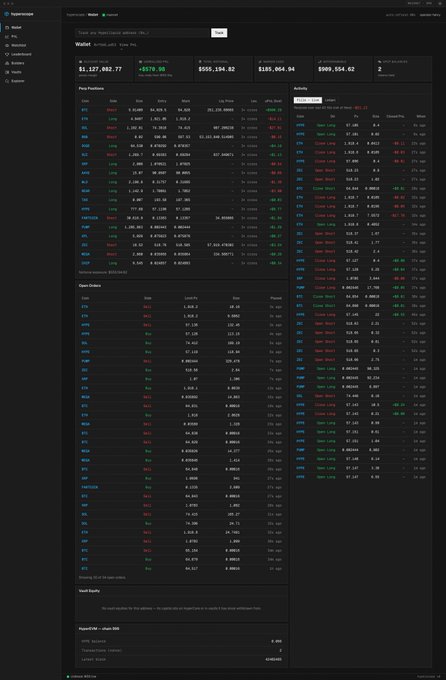This screenshot has width=446, height=680.
Task: Open Leaderboard from the sidebar
Action: [x=30, y=54]
